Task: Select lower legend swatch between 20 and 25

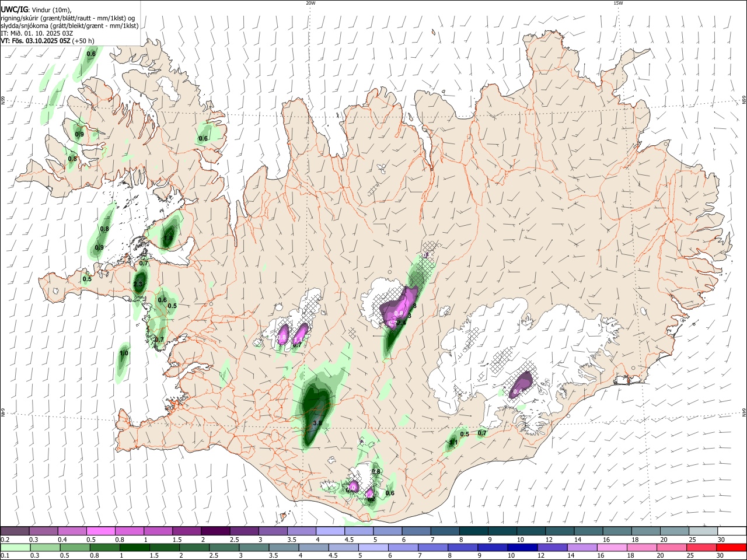Action: tap(673, 547)
